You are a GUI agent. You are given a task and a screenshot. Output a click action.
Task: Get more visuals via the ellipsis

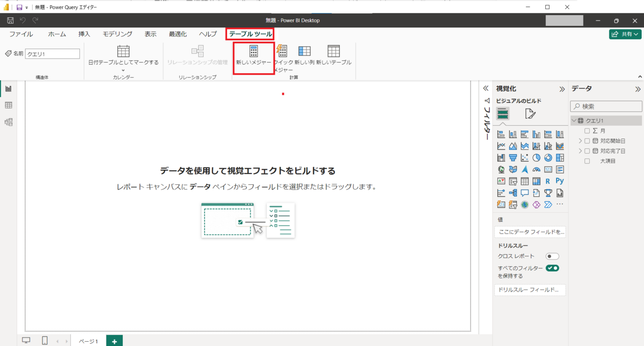[560, 204]
